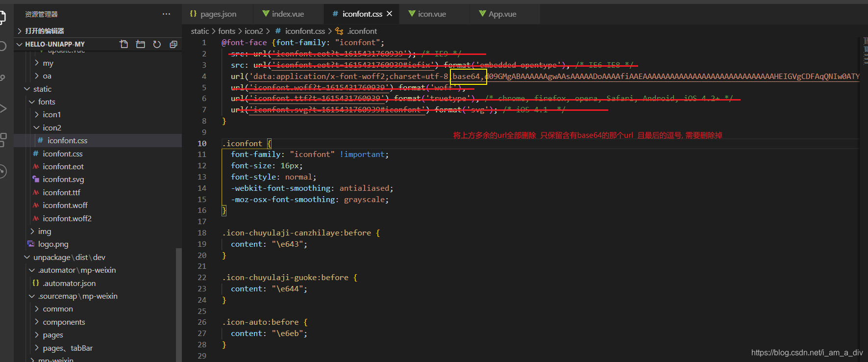Viewport: 868px width, 362px height.
Task: Click the CSS file icon of icon2 iconfont.css
Action: (x=40, y=140)
